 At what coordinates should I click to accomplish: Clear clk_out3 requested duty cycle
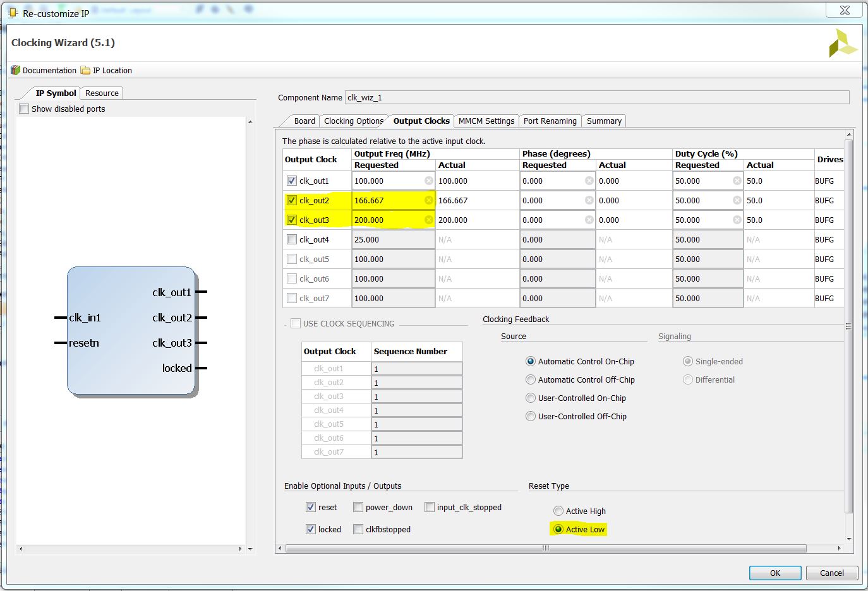737,220
